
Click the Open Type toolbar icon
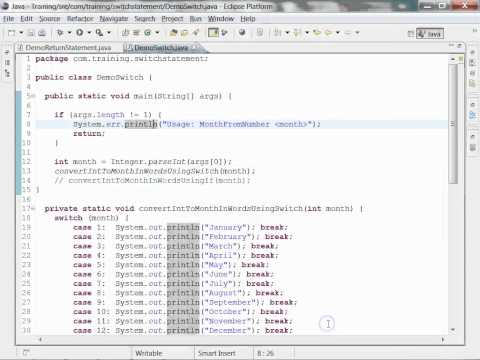[173, 33]
